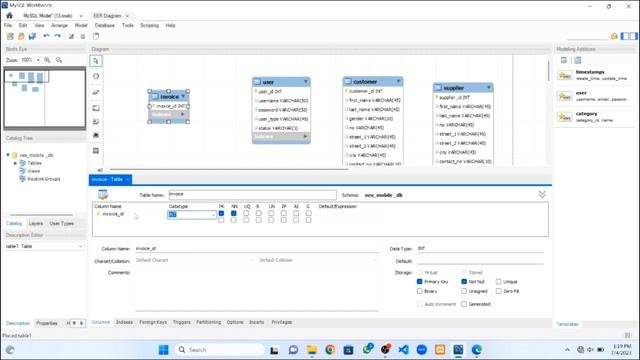Click the Redo arrow in toolbar
This screenshot has height=360, width=640.
(58, 36)
